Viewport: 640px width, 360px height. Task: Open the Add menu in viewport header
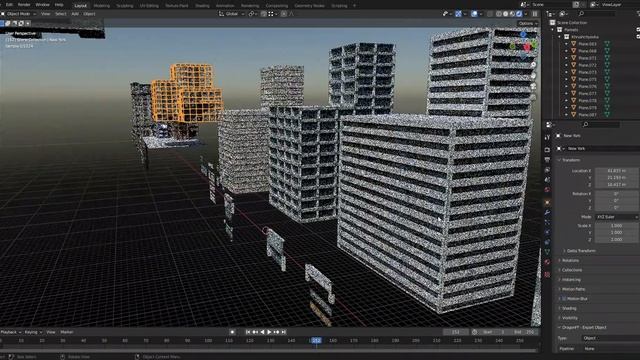75,14
